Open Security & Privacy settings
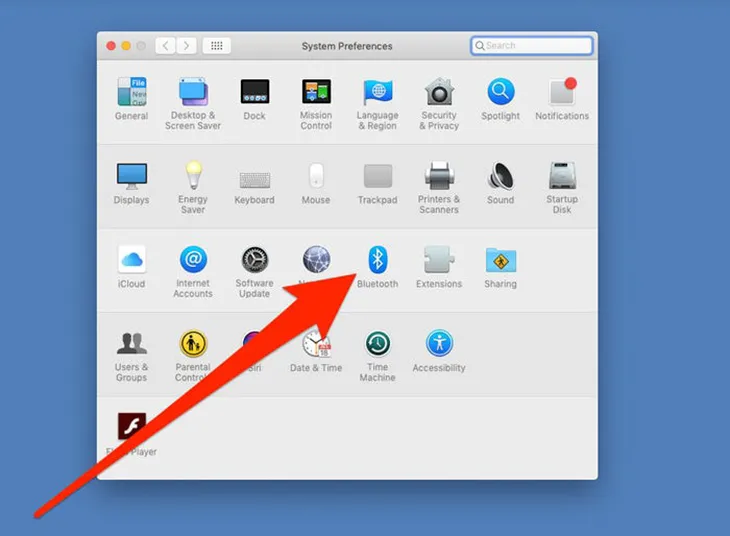The height and width of the screenshot is (536, 730). pos(439,93)
